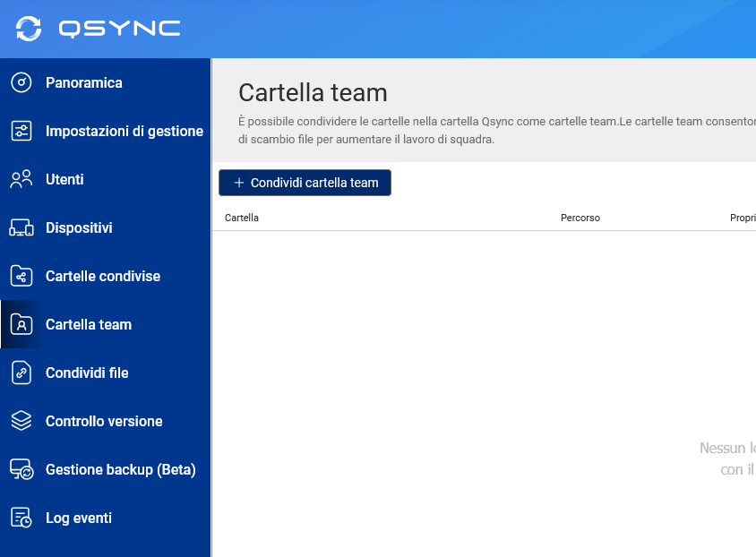Select the Cartella team sidebar entry
The image size is (756, 557).
coord(89,325)
